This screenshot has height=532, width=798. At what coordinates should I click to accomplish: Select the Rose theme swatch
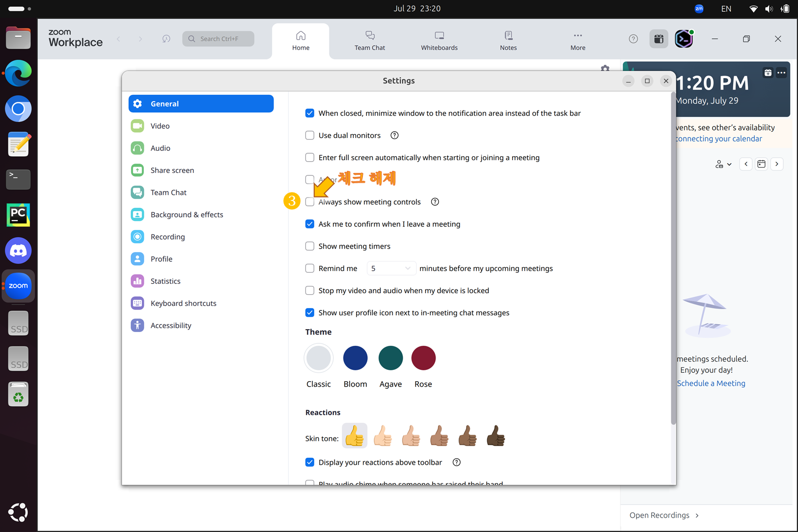(423, 358)
